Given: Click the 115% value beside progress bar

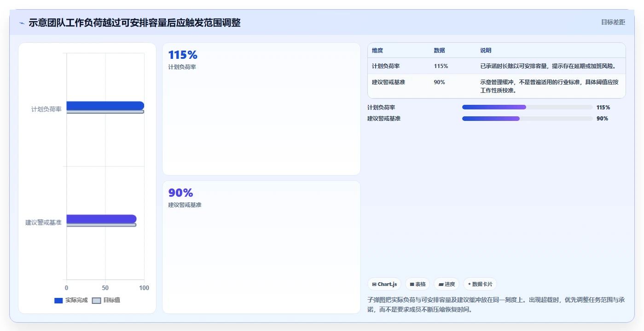Looking at the screenshot, I should 603,108.
